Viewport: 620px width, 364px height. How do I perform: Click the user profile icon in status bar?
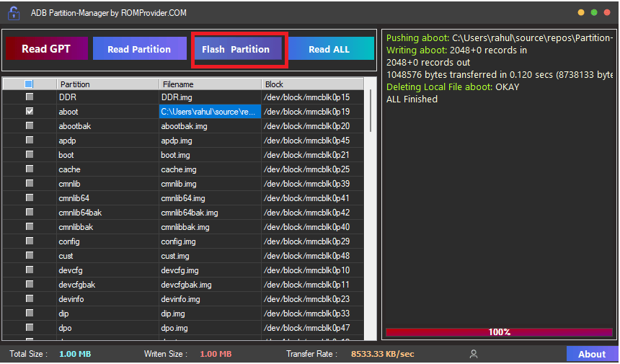click(x=474, y=354)
